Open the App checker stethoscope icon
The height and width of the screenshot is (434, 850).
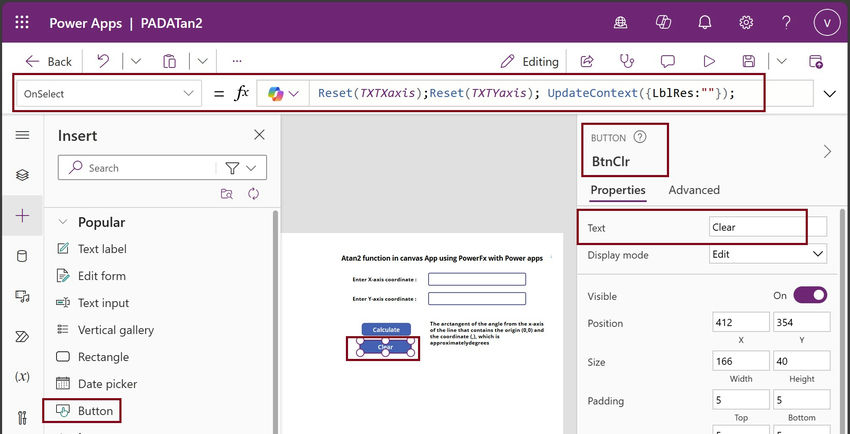[627, 61]
